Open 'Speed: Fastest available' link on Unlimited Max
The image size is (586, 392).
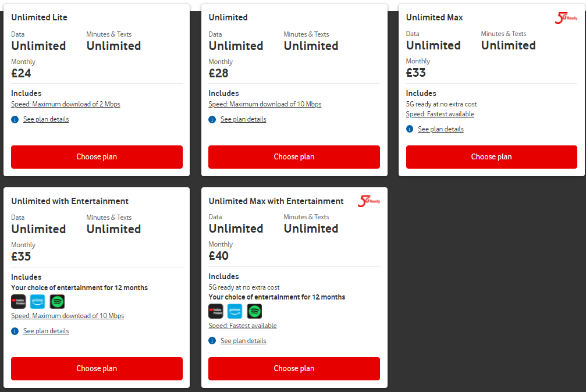coord(440,115)
